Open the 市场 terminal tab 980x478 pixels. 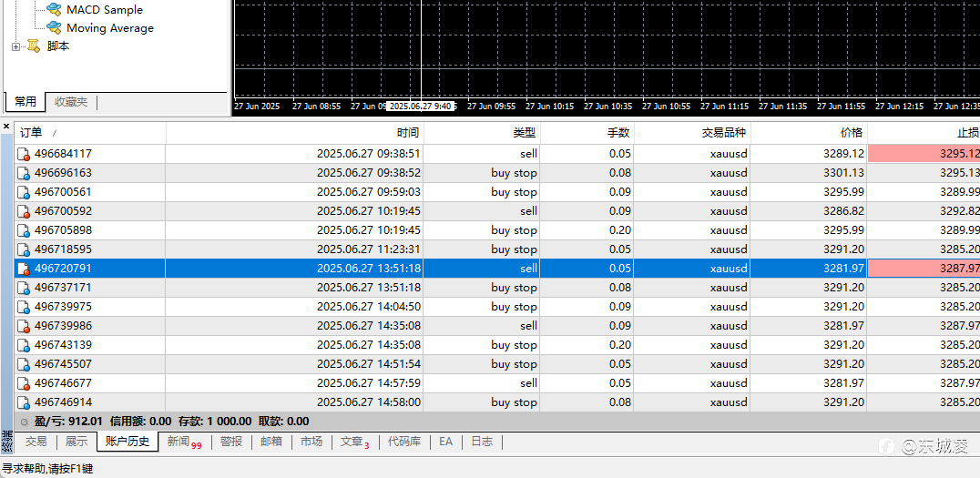point(311,442)
